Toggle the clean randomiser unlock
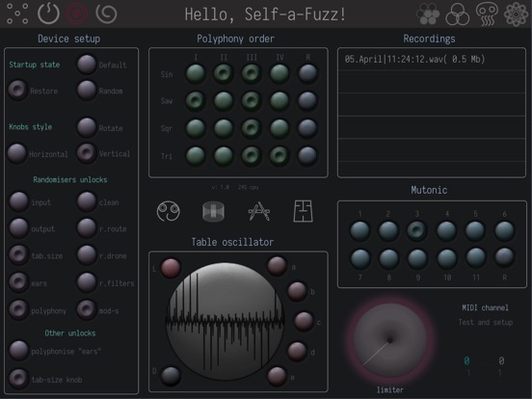 point(87,201)
